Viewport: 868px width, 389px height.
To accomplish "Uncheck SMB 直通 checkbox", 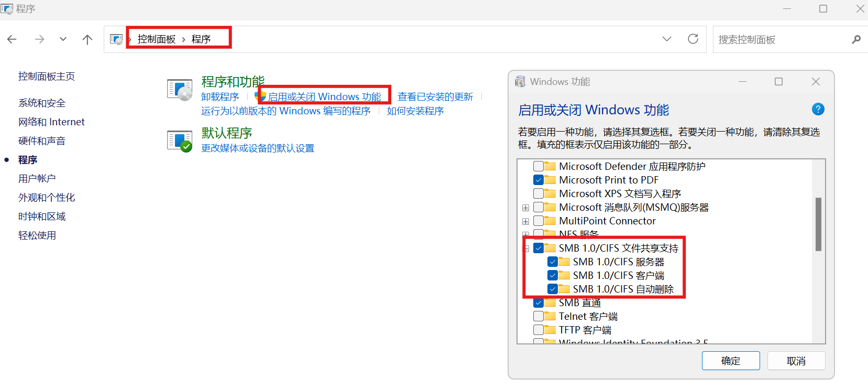I will click(538, 303).
